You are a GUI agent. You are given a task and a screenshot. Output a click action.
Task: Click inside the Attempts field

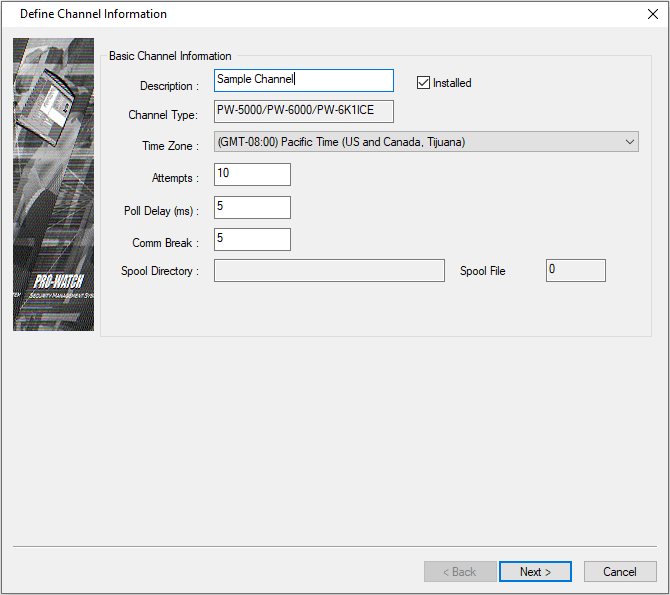point(252,174)
